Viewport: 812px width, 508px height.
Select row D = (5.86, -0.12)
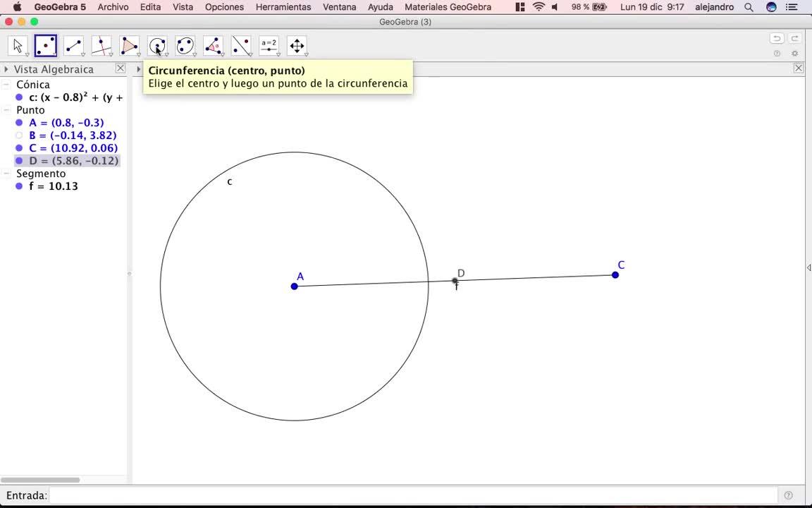coord(68,161)
